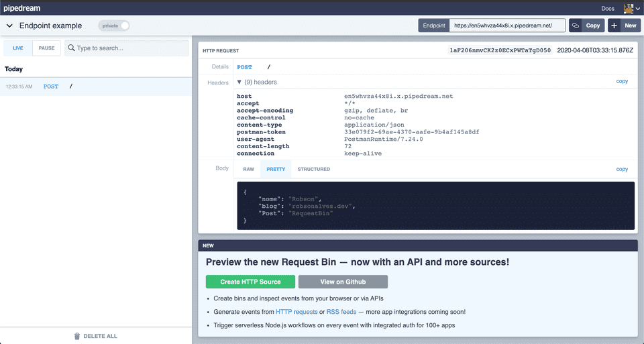The width and height of the screenshot is (644, 344).
Task: Collapse the (9) headers disclosure triangle
Action: pos(239,82)
